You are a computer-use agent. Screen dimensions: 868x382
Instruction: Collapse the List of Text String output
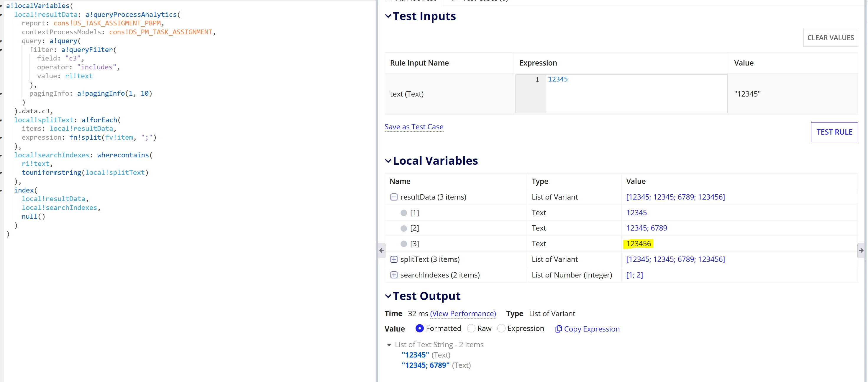tap(389, 345)
